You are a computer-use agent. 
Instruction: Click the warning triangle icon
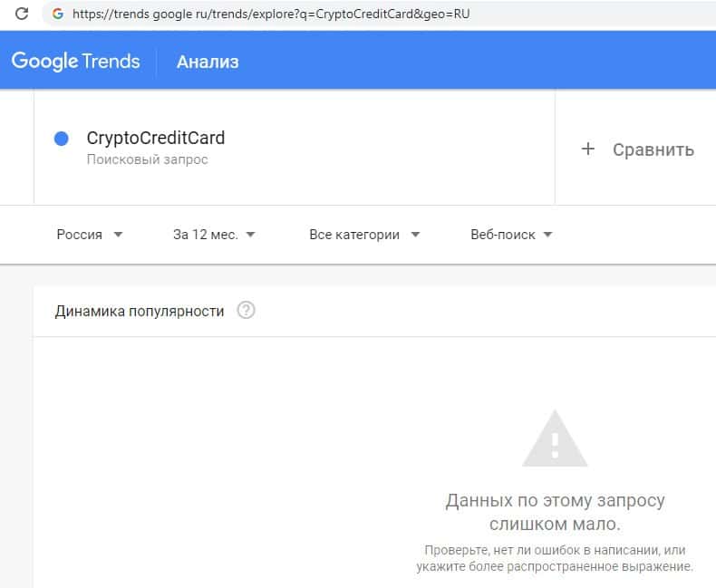[555, 439]
